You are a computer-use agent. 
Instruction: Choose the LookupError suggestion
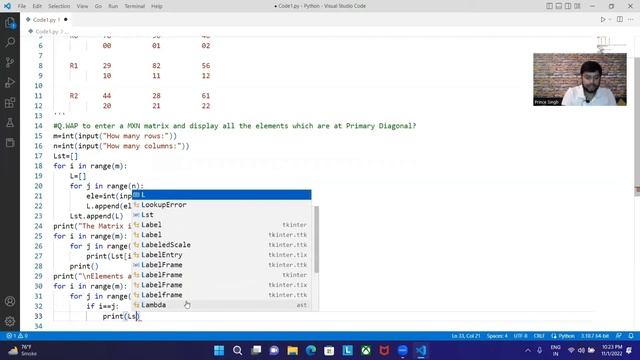coord(222,205)
